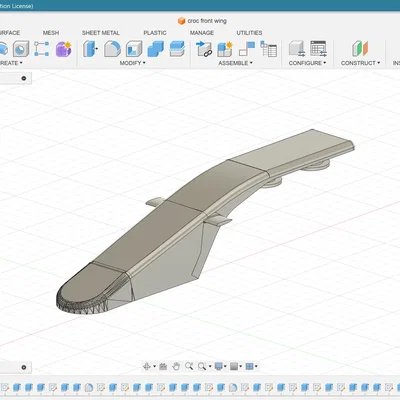Open the ASSEMBLE panel dropdown
The height and width of the screenshot is (400, 400).
tap(235, 63)
